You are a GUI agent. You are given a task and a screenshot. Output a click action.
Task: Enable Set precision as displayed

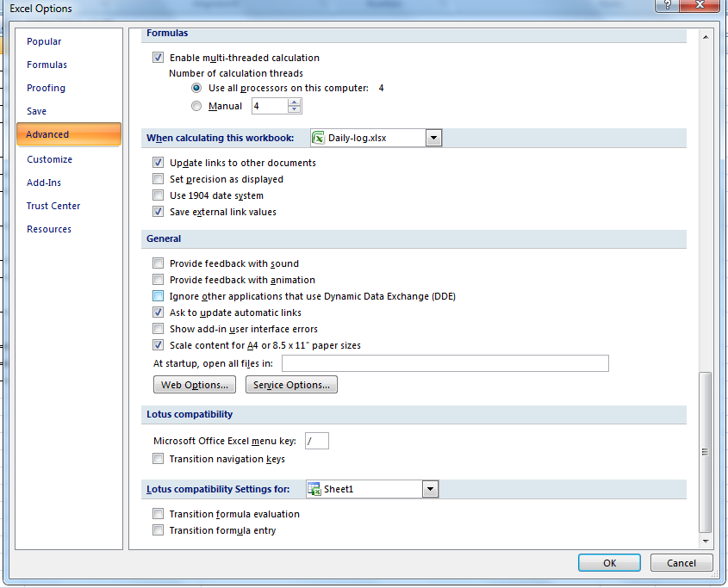point(158,179)
